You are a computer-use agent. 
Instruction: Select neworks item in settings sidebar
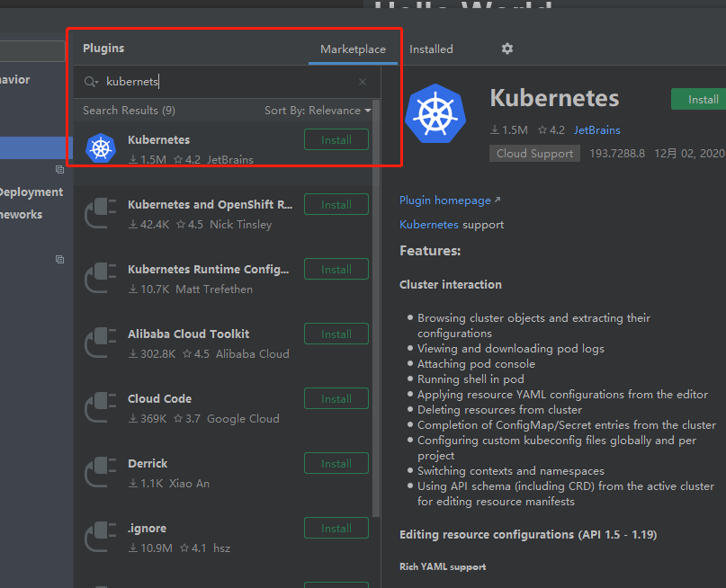(x=21, y=215)
